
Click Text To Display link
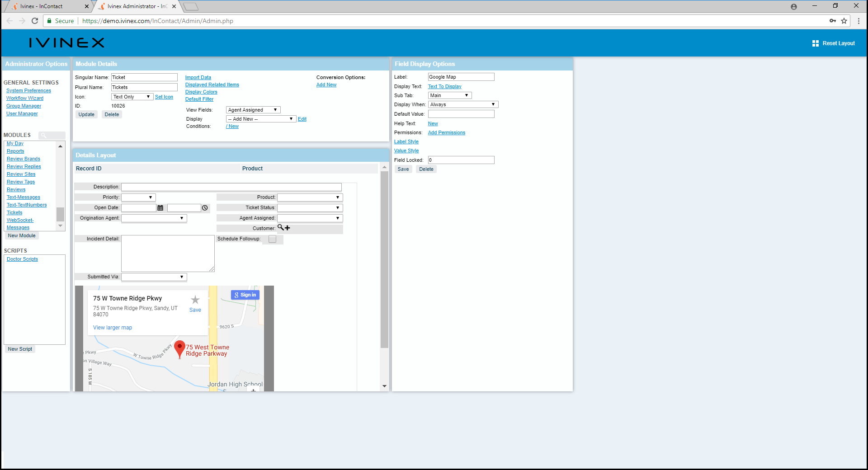[x=445, y=87]
